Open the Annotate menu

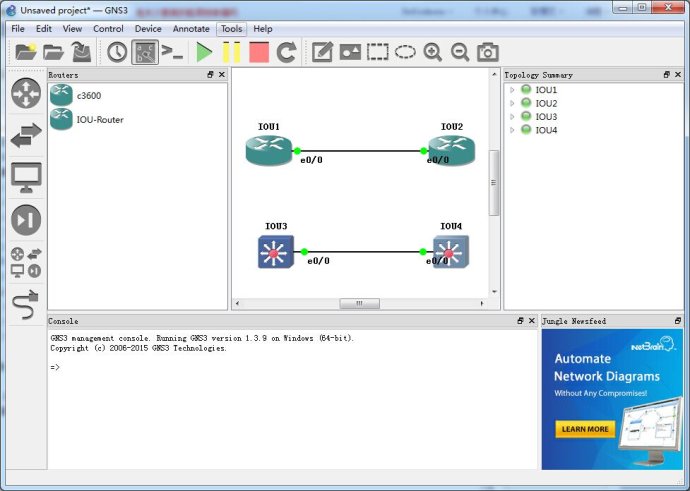(191, 29)
